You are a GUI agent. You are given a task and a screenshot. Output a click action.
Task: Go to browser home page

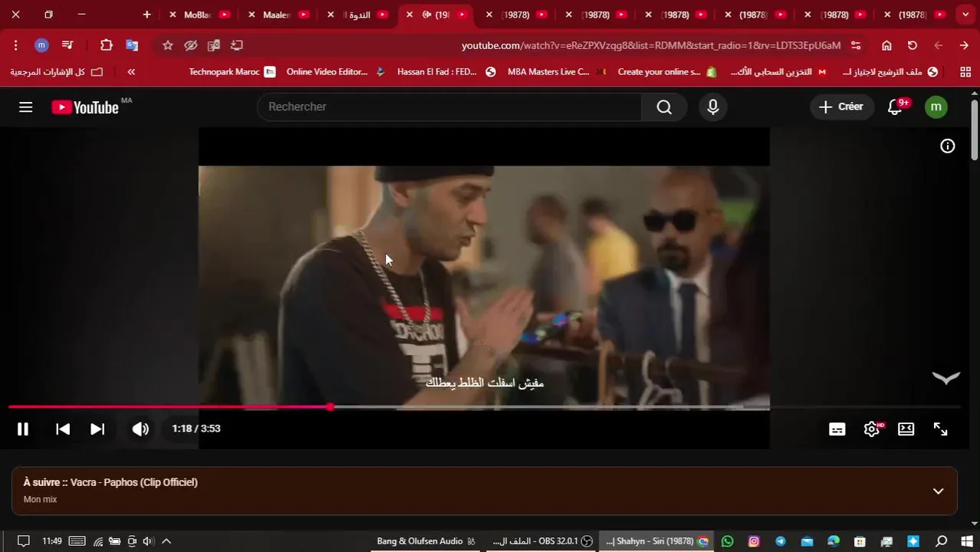(886, 45)
